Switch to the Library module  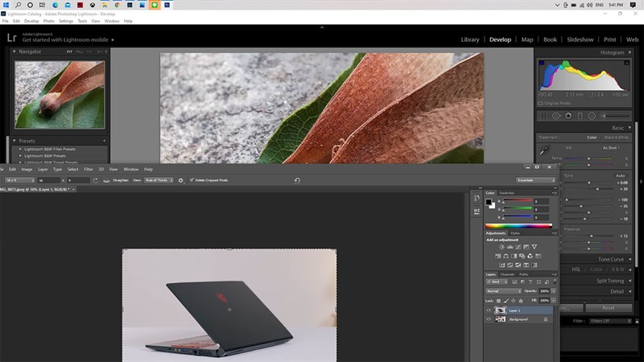(470, 39)
